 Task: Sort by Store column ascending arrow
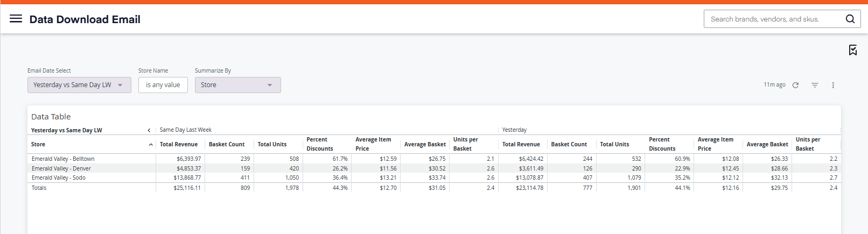click(151, 144)
